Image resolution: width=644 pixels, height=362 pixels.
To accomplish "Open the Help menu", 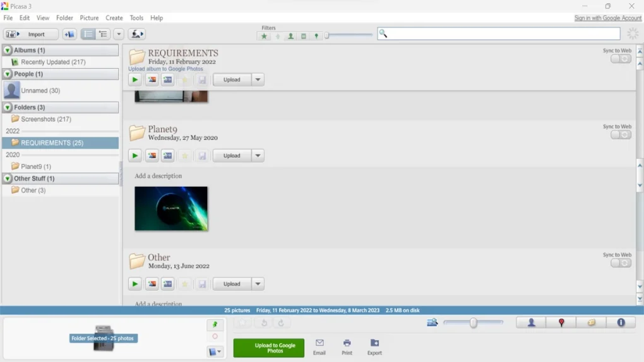I will [x=157, y=18].
